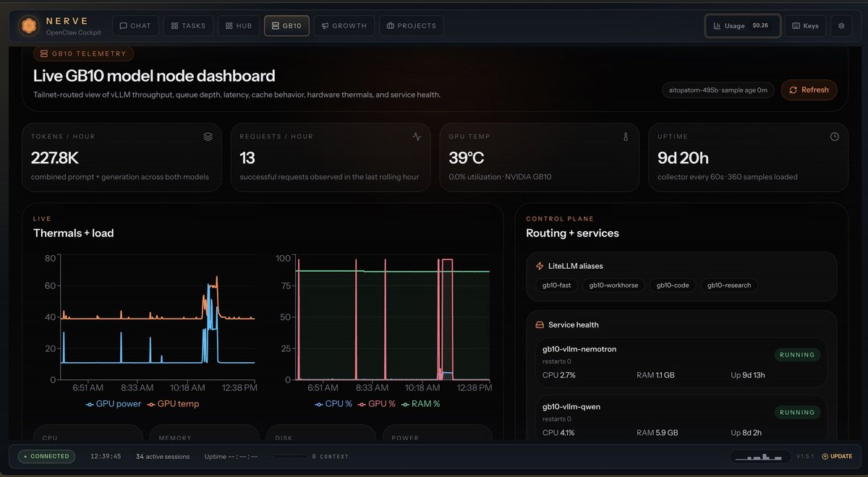
Task: Switch to the Hub tab
Action: [239, 26]
